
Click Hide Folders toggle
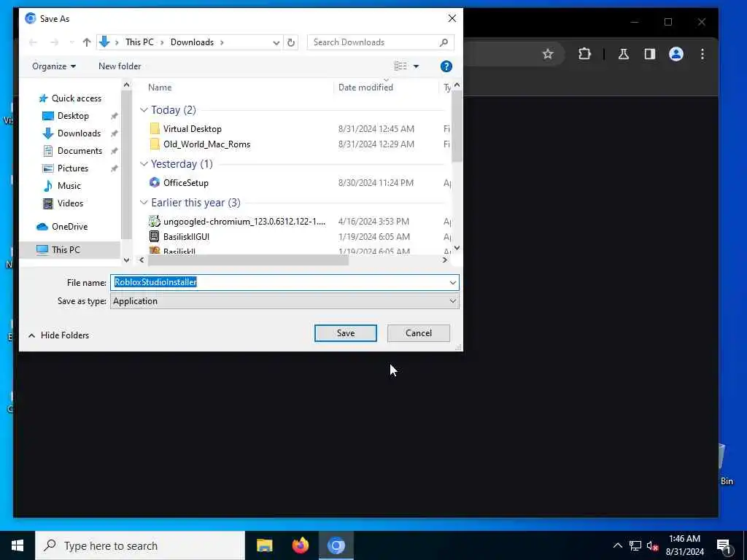click(x=58, y=335)
